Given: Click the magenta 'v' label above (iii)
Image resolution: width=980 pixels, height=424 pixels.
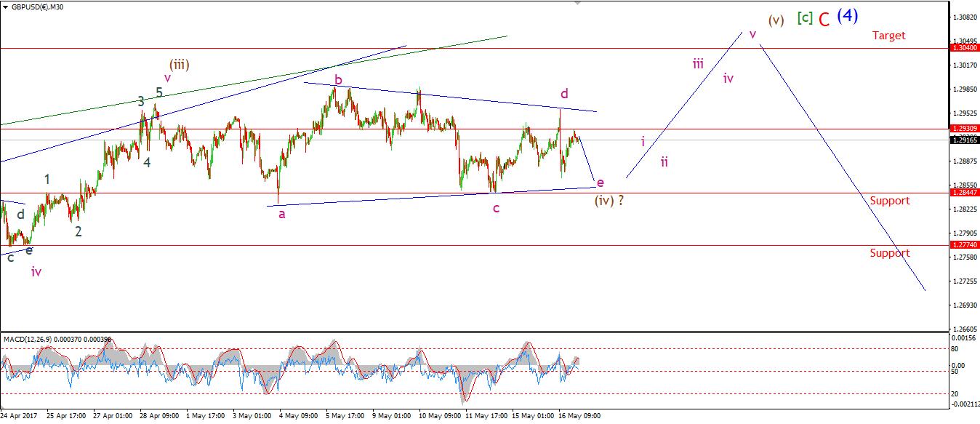Looking at the screenshot, I should [x=167, y=77].
